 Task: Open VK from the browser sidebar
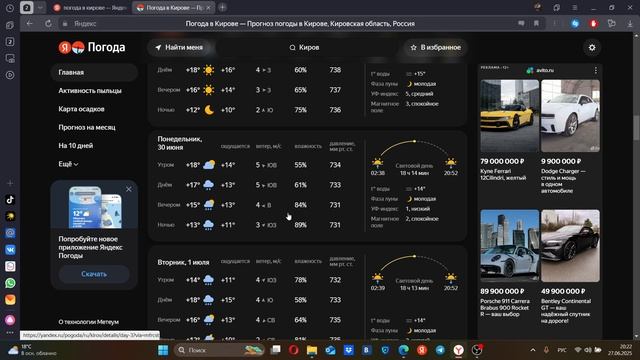click(x=10, y=249)
